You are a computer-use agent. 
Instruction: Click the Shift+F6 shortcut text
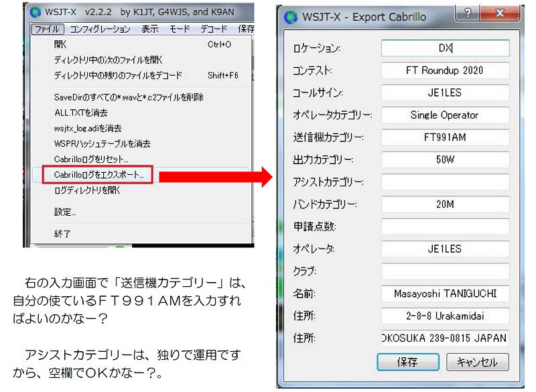pyautogui.click(x=223, y=75)
